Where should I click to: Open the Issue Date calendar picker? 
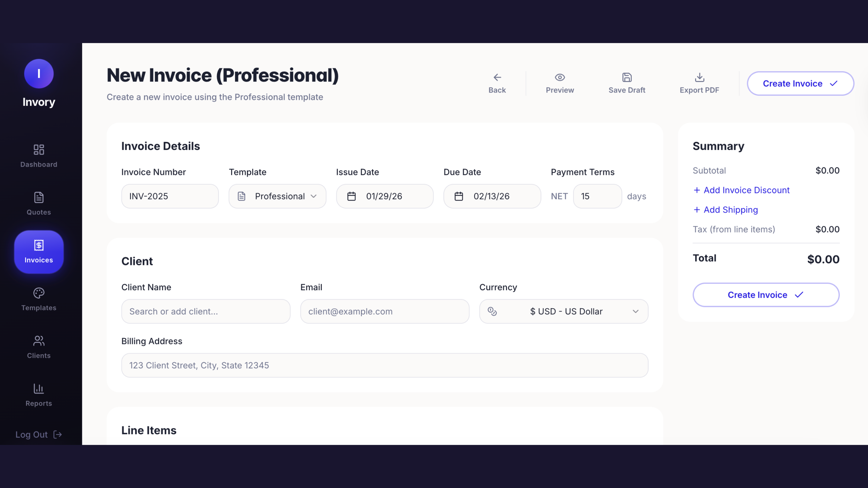point(352,196)
